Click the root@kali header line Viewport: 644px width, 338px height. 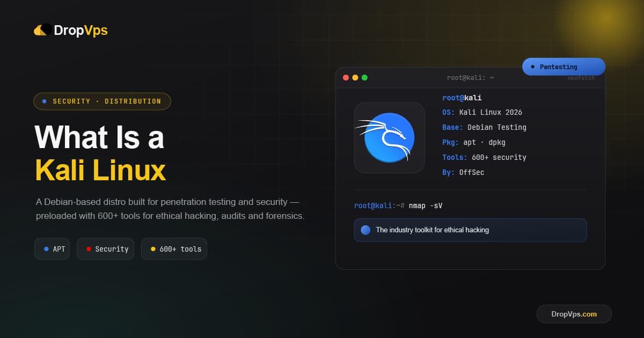click(462, 98)
